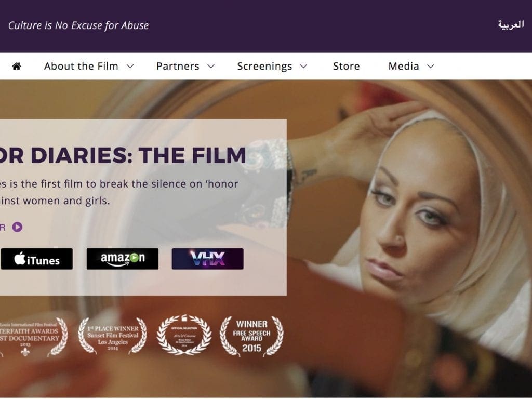The image size is (532, 399).
Task: Expand the About the Film chevron
Action: click(130, 66)
